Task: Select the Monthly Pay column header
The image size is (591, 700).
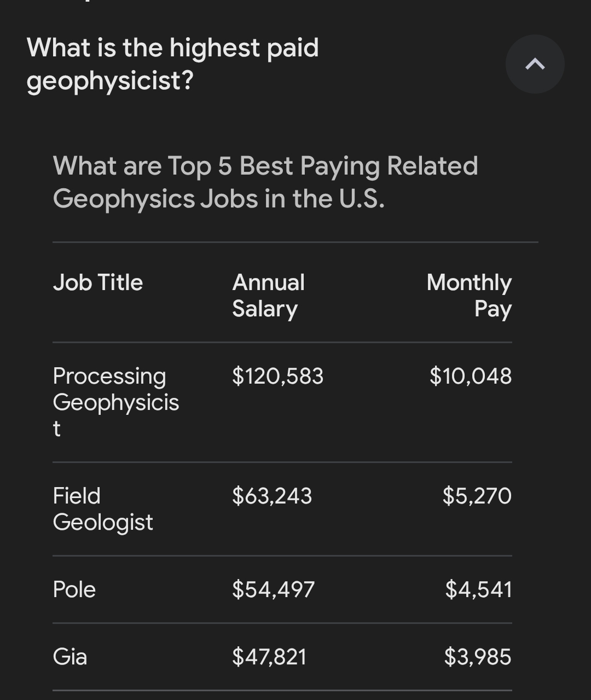Action: [x=469, y=296]
